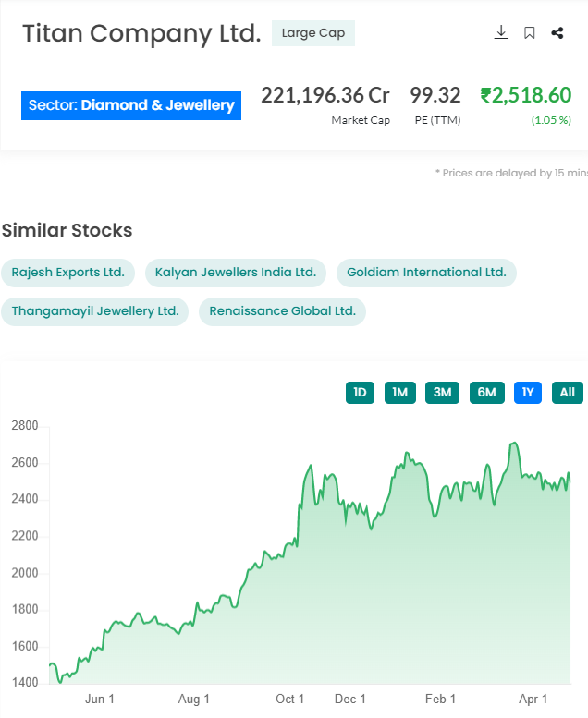Open Renaissance Global Ltd. stock
Viewport: 588px width, 718px height.
click(x=282, y=311)
